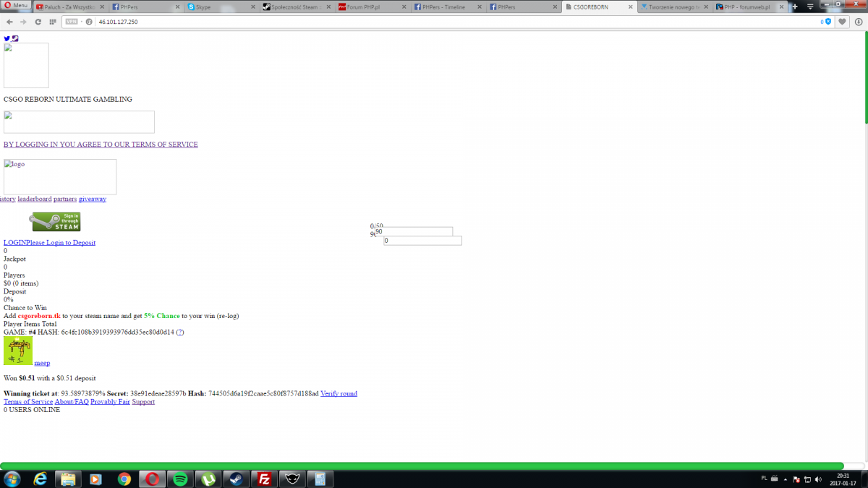Click the input field containing 0
This screenshot has width=868, height=488.
422,241
